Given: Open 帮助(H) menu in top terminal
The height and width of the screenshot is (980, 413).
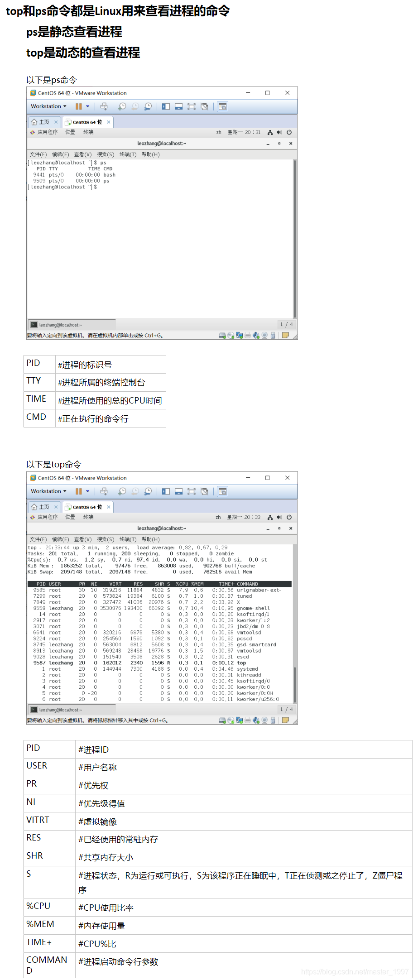Looking at the screenshot, I should 151,539.
